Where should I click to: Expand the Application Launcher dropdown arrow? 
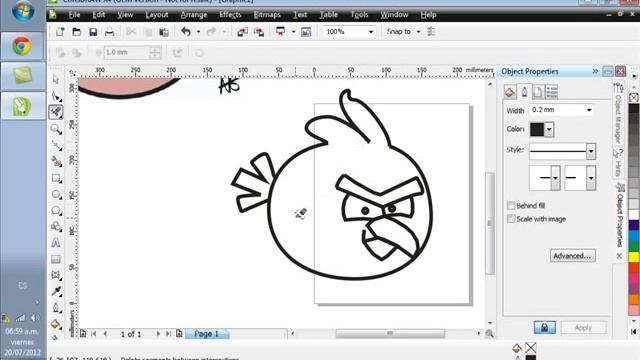(x=293, y=31)
